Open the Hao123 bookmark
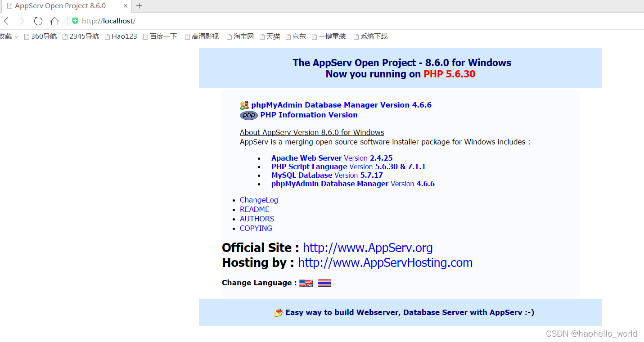The width and height of the screenshot is (644, 342). coord(124,36)
